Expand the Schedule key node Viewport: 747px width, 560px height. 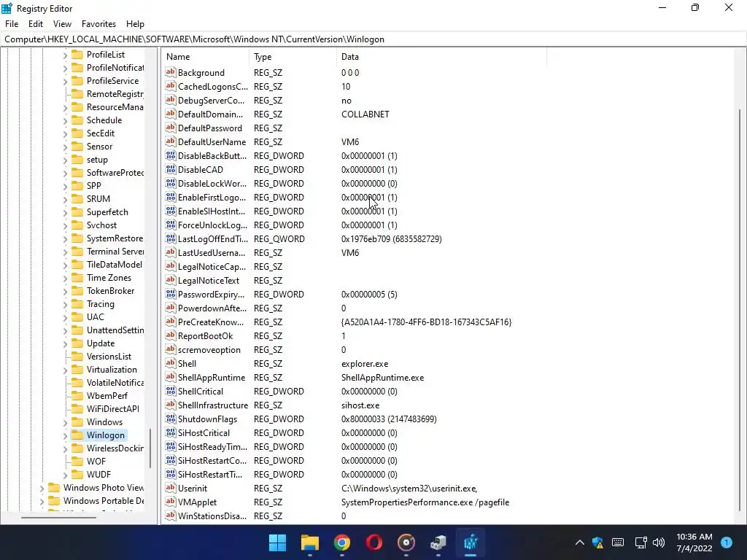65,120
